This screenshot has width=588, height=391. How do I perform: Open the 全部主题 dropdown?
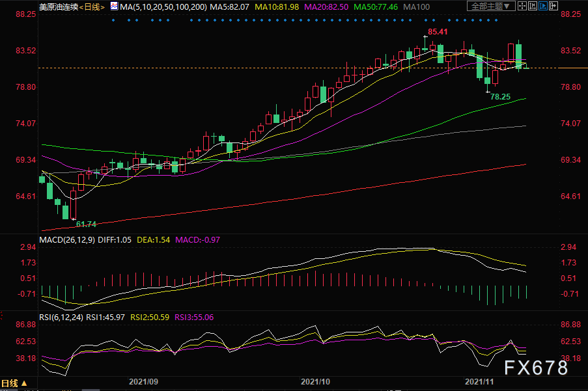pyautogui.click(x=490, y=6)
